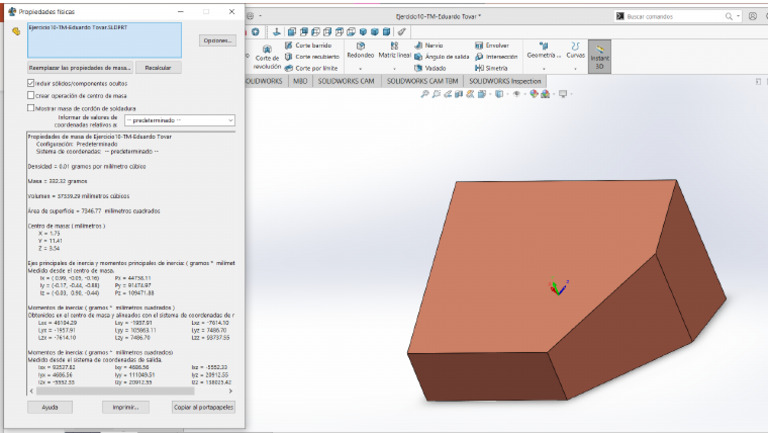Image resolution: width=768 pixels, height=433 pixels.
Task: Click the Simetría mirror tool
Action: tap(495, 68)
